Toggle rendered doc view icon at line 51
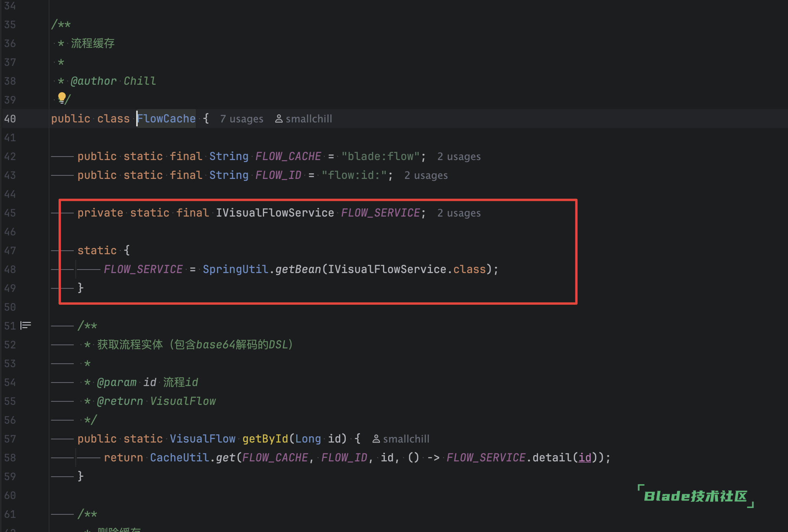Screen dimensions: 788x532 tap(26, 325)
